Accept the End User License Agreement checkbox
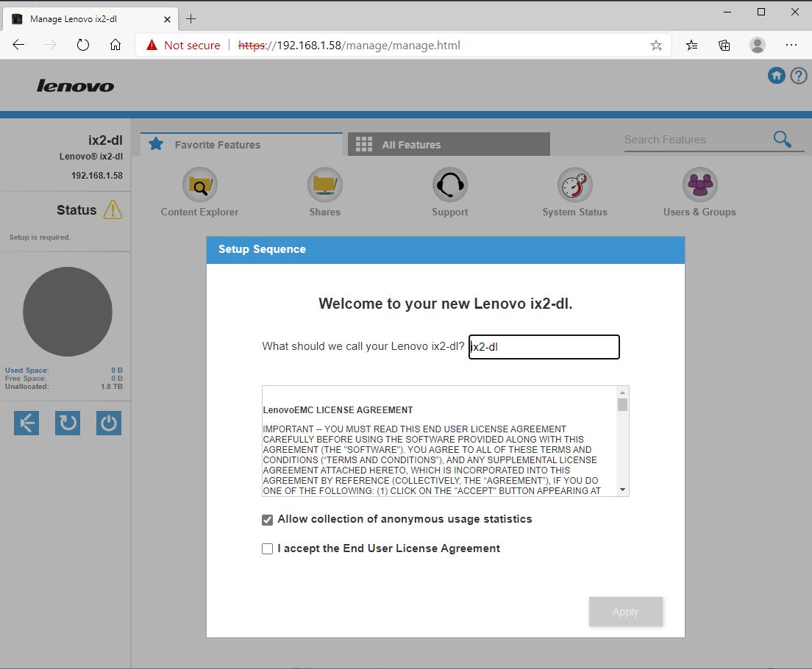Viewport: 812px width, 669px height. tap(268, 549)
